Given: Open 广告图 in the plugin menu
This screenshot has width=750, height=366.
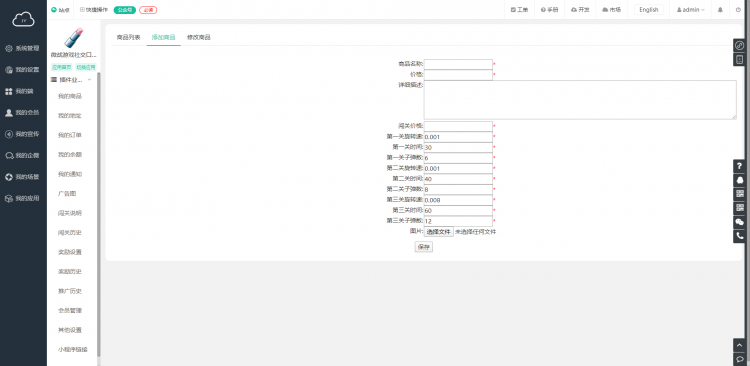Looking at the screenshot, I should [x=67, y=194].
